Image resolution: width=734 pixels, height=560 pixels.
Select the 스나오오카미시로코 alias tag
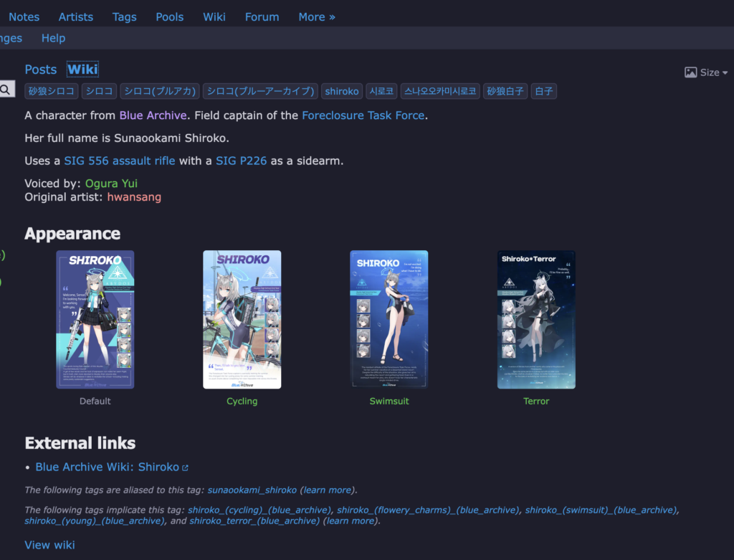point(440,91)
